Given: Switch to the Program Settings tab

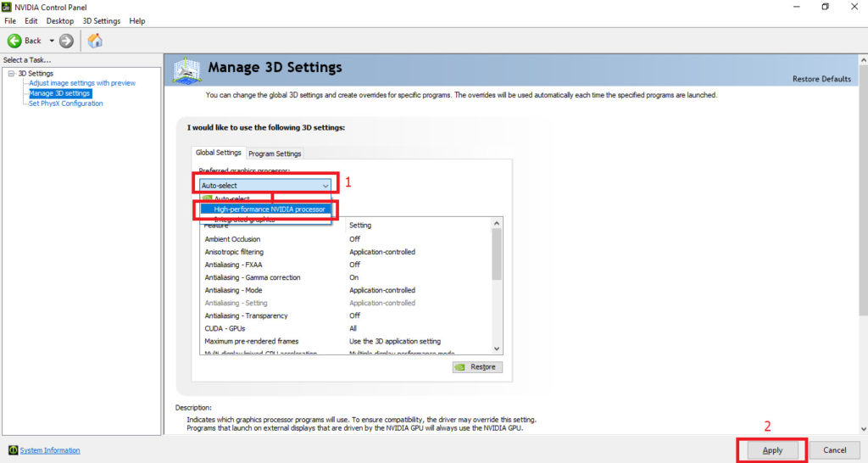Looking at the screenshot, I should coord(275,153).
